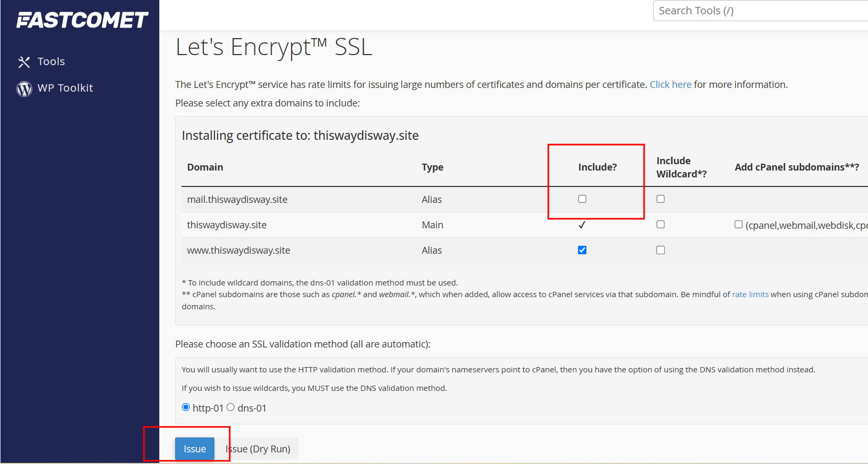Click the thiswaydisway.site domain cell
The width and height of the screenshot is (868, 464).
(227, 225)
